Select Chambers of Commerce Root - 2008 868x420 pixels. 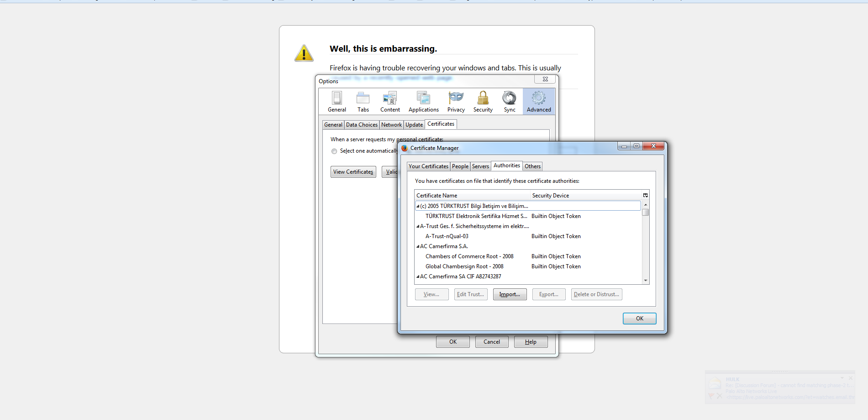pos(528,256)
